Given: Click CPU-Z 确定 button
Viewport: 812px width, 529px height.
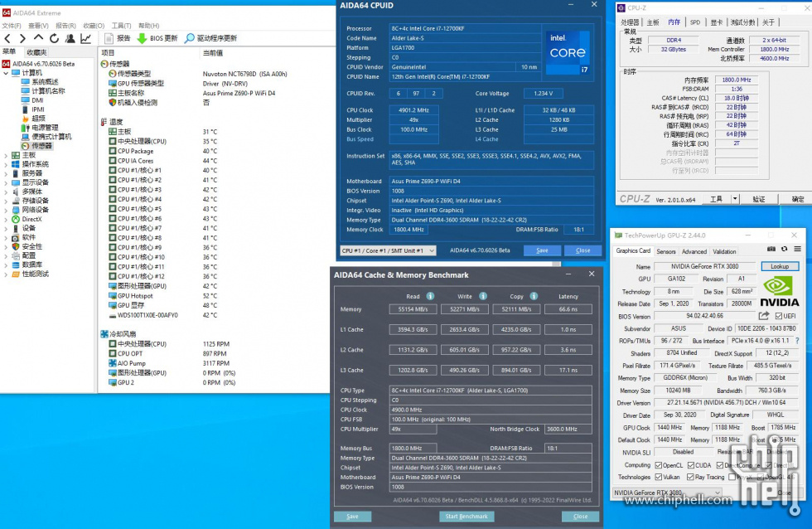Looking at the screenshot, I should 798,199.
